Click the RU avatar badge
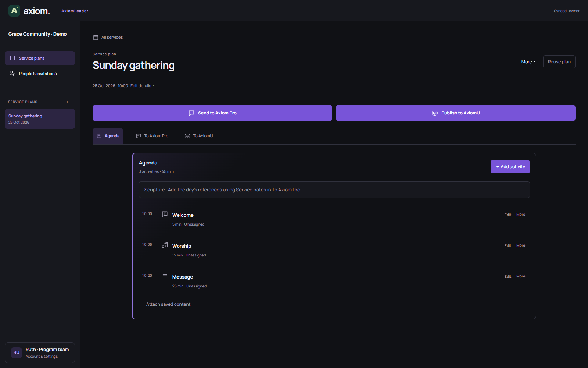Screen dimensions: 588x368 (17, 353)
